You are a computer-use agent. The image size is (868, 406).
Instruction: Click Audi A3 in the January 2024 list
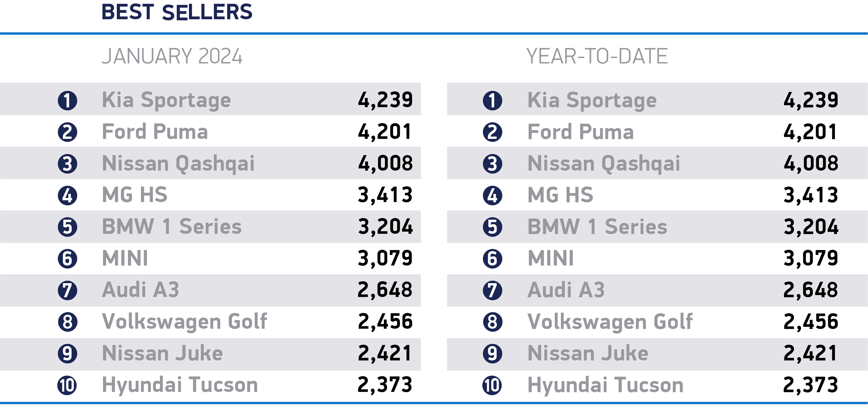pos(140,290)
